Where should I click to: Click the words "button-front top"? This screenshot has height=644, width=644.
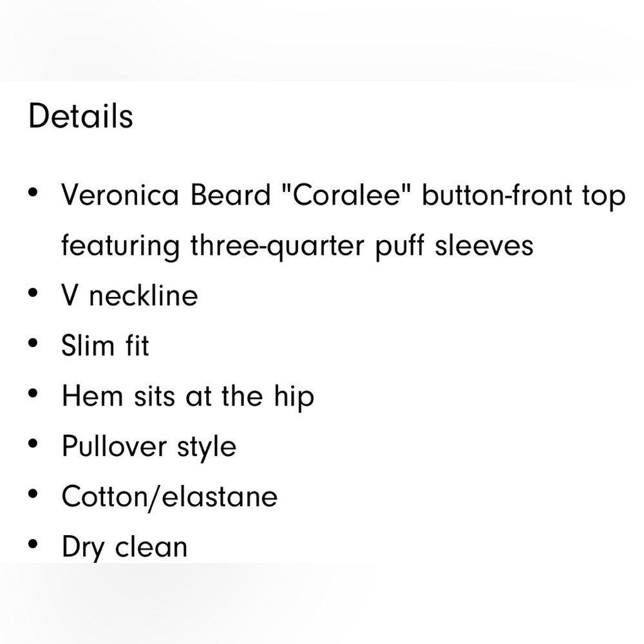click(524, 196)
